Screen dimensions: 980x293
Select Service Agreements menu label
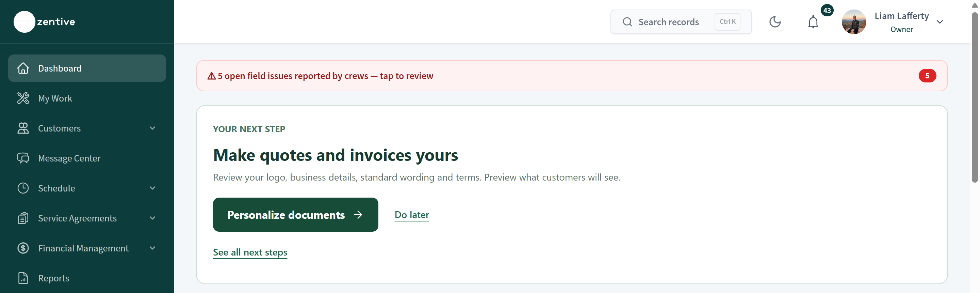point(77,218)
